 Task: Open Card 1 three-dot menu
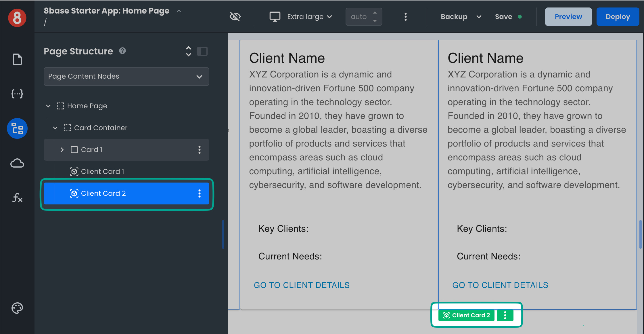click(200, 150)
